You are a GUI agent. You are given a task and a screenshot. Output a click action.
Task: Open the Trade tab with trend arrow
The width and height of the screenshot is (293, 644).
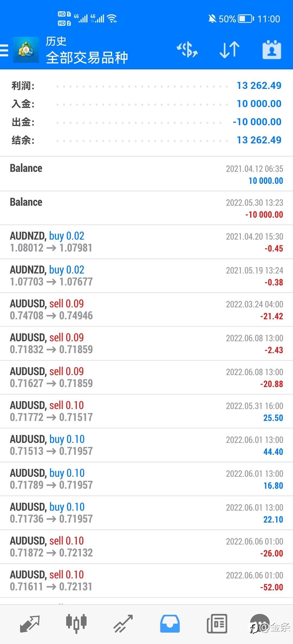pyautogui.click(x=123, y=623)
